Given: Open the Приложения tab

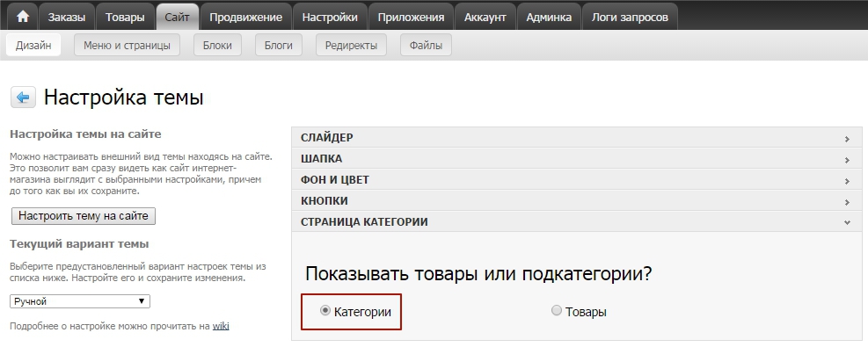Looking at the screenshot, I should point(411,17).
